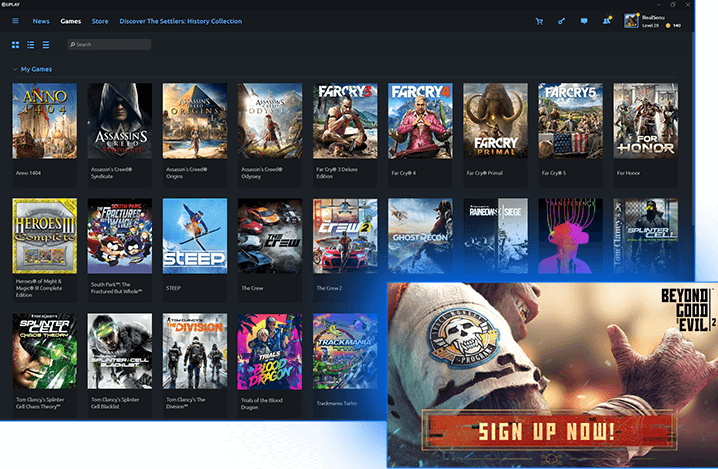The height and width of the screenshot is (469, 718).
Task: Click the RealSenu username text
Action: [653, 17]
